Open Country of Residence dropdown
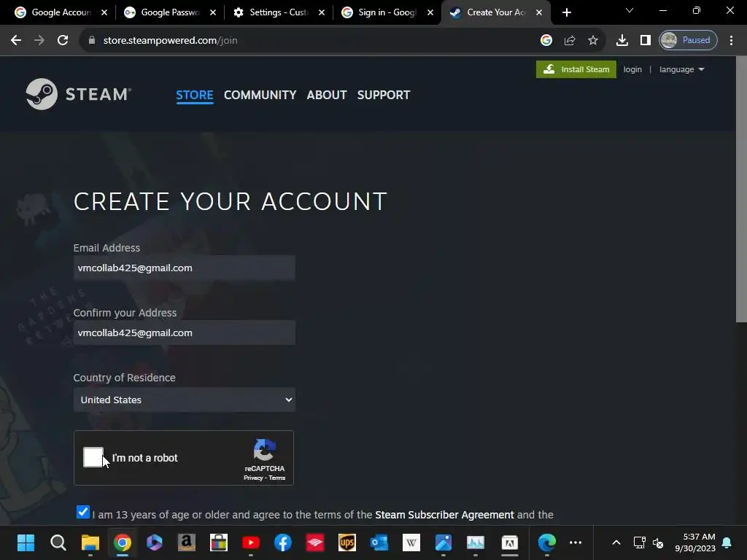The image size is (747, 560). click(185, 400)
